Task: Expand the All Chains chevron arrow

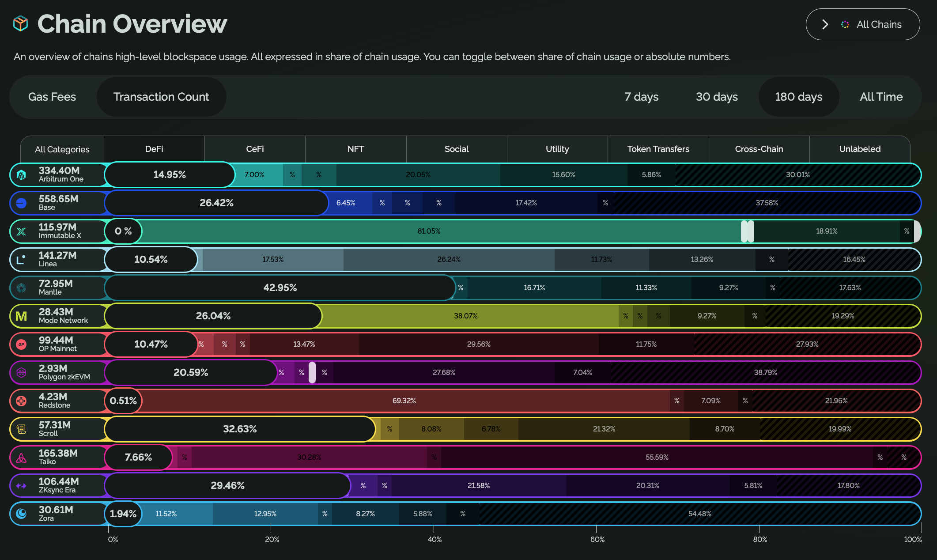Action: click(825, 24)
